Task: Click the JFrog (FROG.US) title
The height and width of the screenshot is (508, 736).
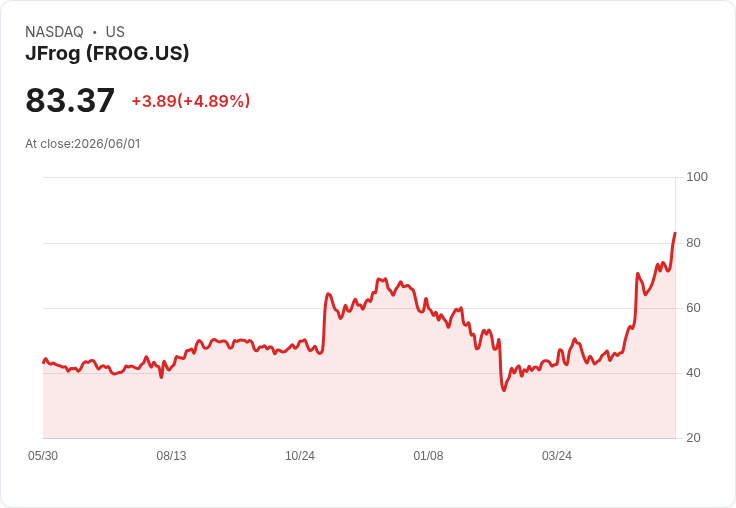Action: [107, 54]
